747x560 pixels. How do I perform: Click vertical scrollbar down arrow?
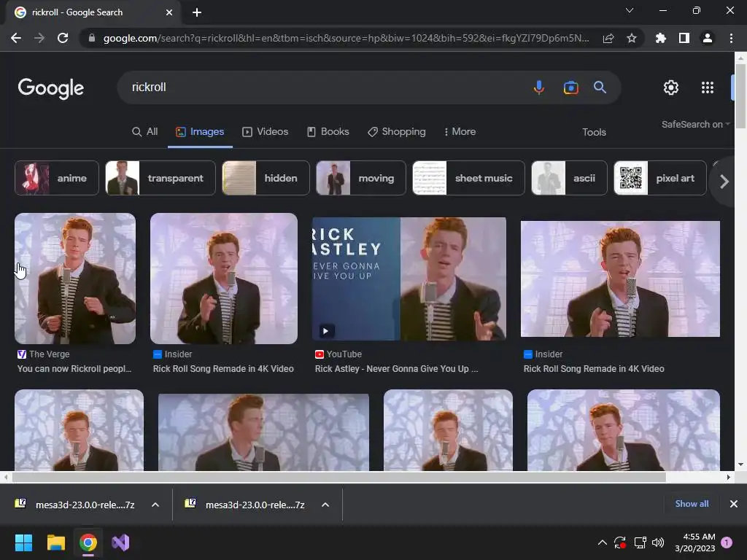(740, 464)
